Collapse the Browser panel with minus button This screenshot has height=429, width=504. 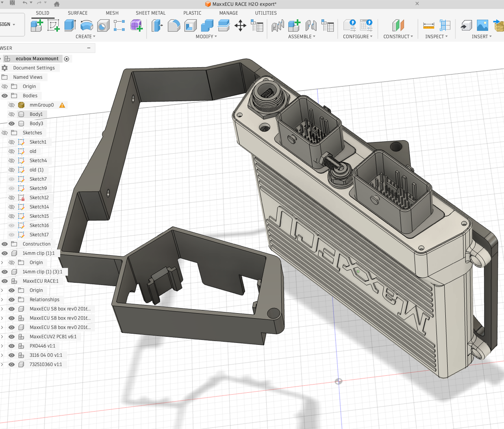tap(89, 48)
